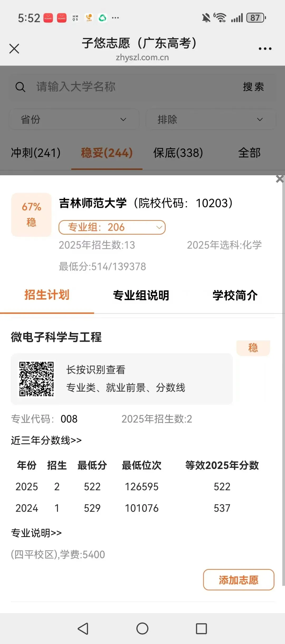Tap the Android home circle icon
Image resolution: width=285 pixels, height=644 pixels.
coord(142,628)
